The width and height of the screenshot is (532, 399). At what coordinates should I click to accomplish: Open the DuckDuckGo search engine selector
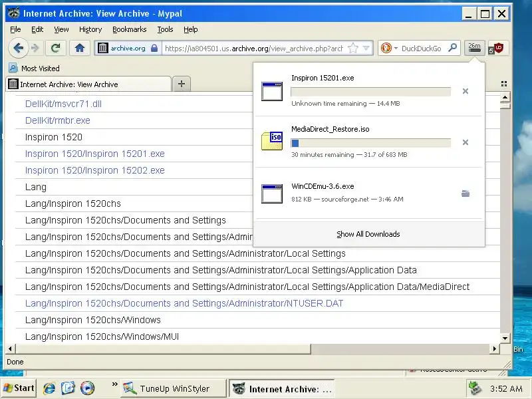pos(389,48)
